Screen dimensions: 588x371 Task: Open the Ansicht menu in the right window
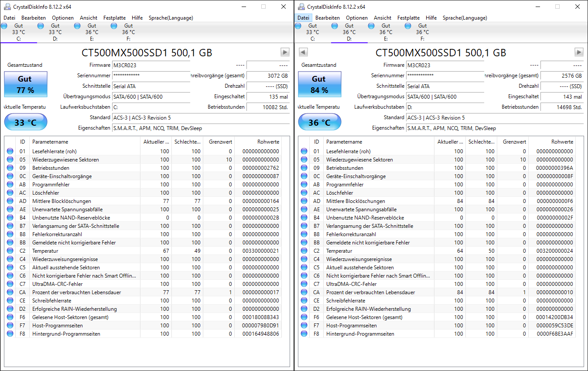(383, 18)
